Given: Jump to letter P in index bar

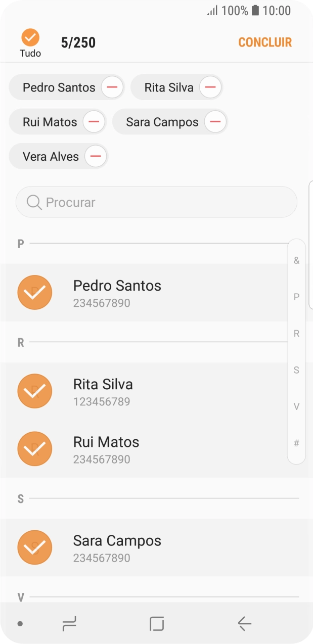Looking at the screenshot, I should coord(296,297).
